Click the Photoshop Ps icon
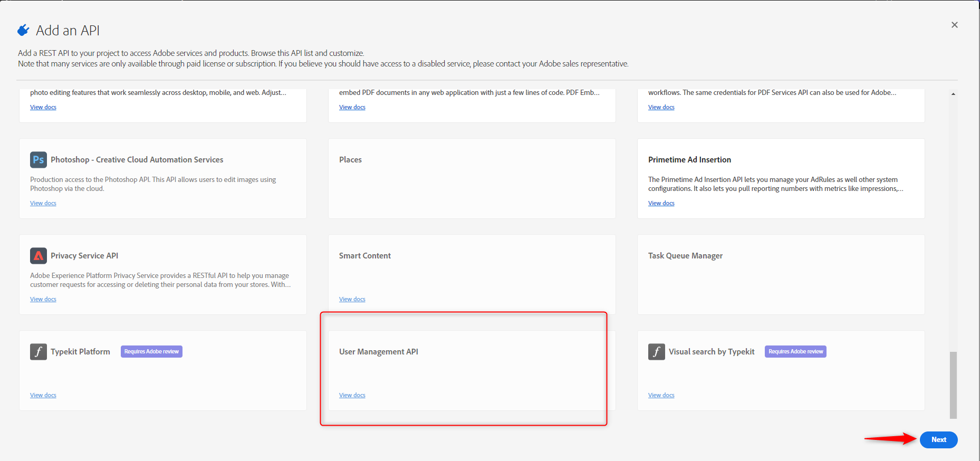This screenshot has width=980, height=461. click(39, 160)
